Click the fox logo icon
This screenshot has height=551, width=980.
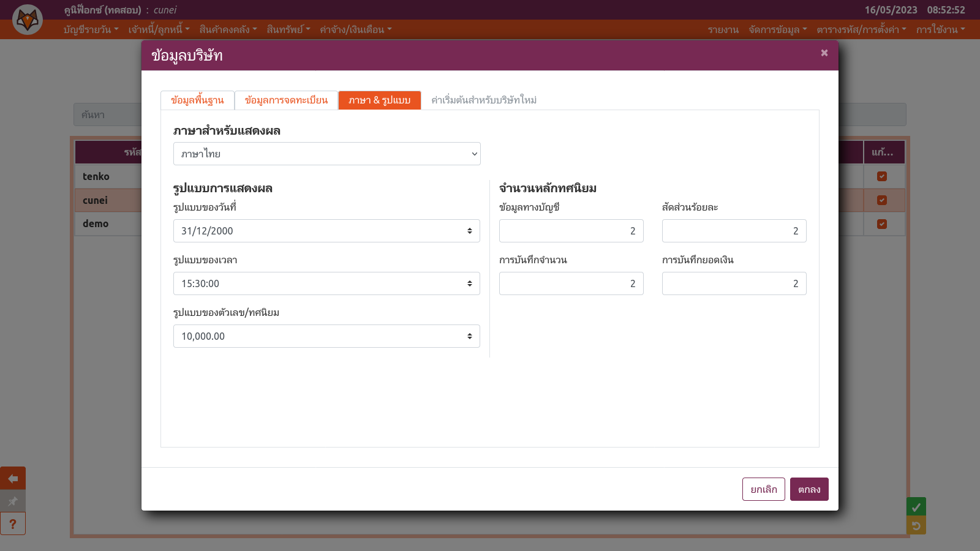point(28,20)
